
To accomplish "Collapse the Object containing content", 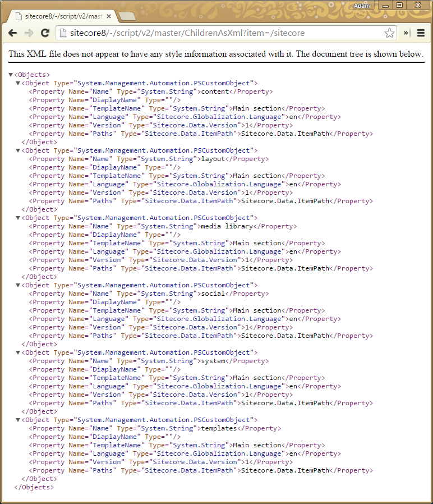I will click(18, 83).
